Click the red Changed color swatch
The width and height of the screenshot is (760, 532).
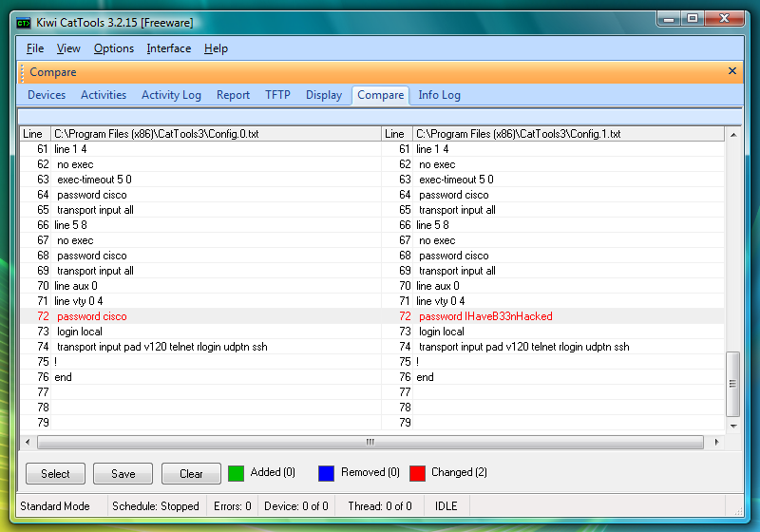pos(417,473)
